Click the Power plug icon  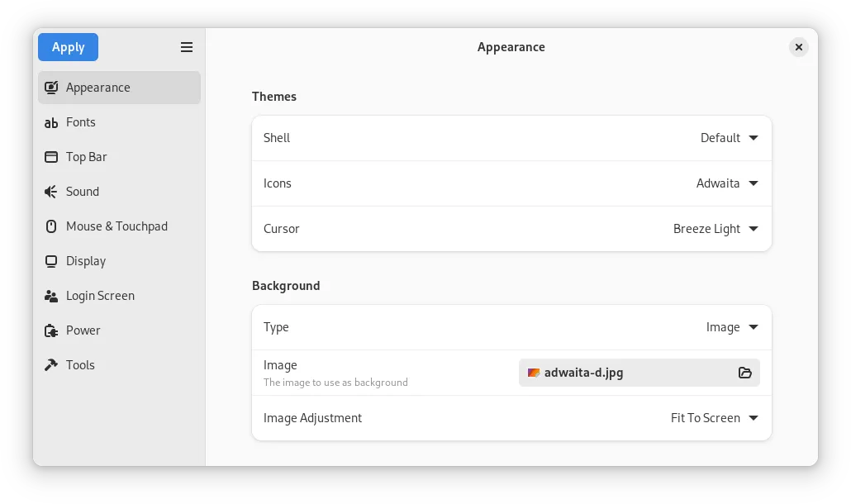51,330
